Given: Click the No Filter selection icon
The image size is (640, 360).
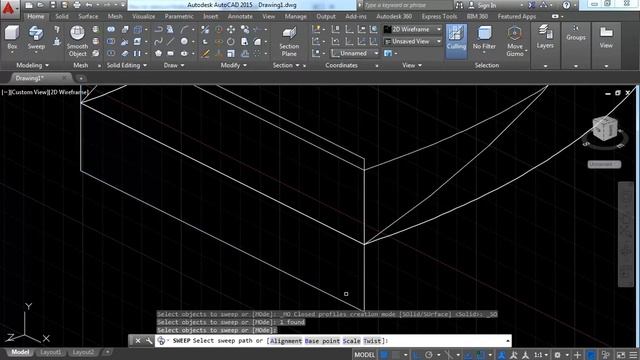Looking at the screenshot, I should pyautogui.click(x=484, y=38).
